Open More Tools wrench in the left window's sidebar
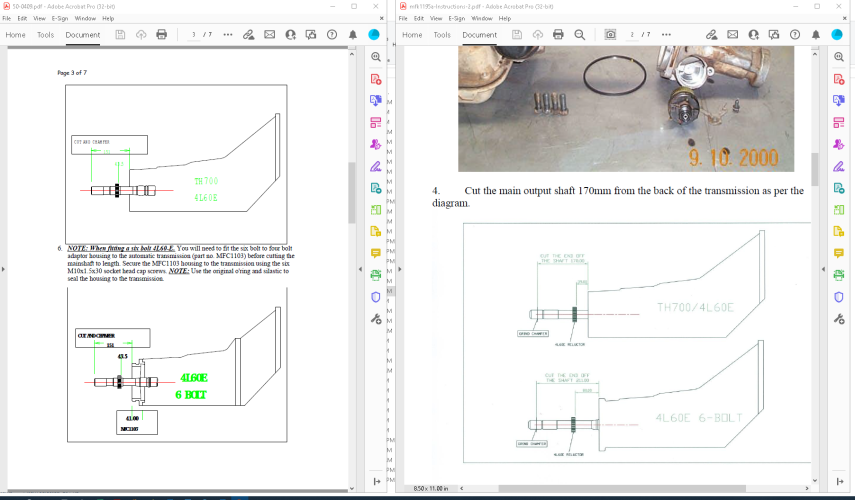 376,319
